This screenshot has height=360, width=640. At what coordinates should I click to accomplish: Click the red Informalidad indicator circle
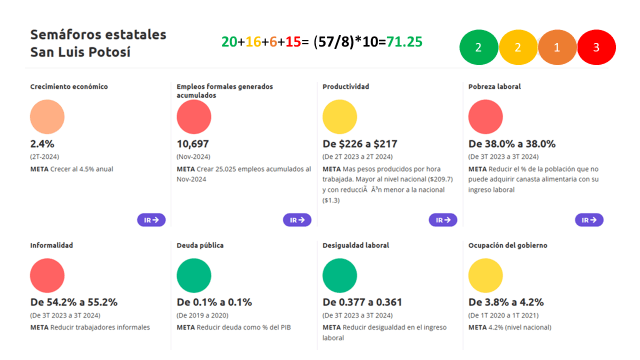pos(47,276)
